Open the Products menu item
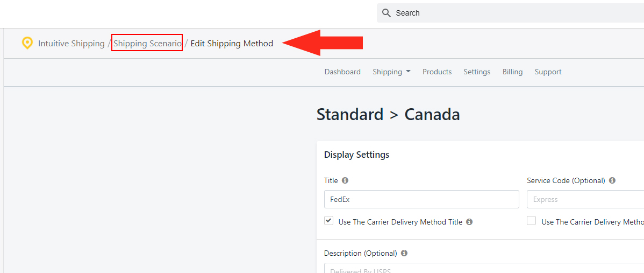 tap(437, 72)
